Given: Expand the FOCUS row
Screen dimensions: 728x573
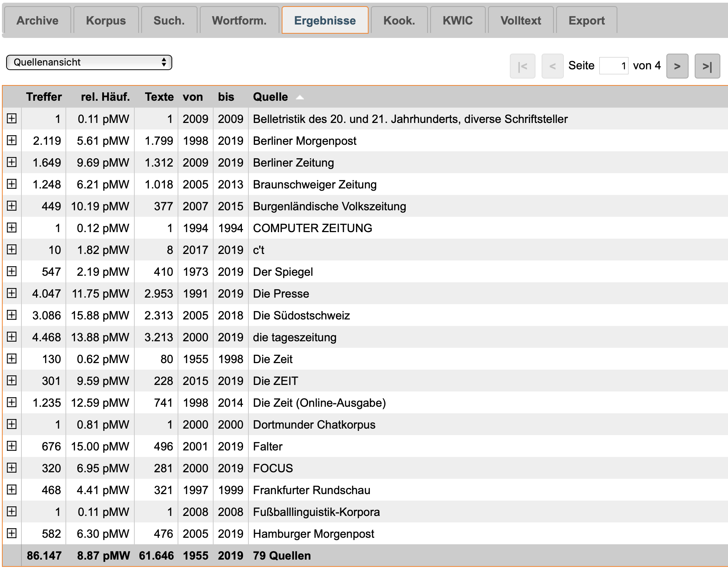Looking at the screenshot, I should click(x=12, y=468).
